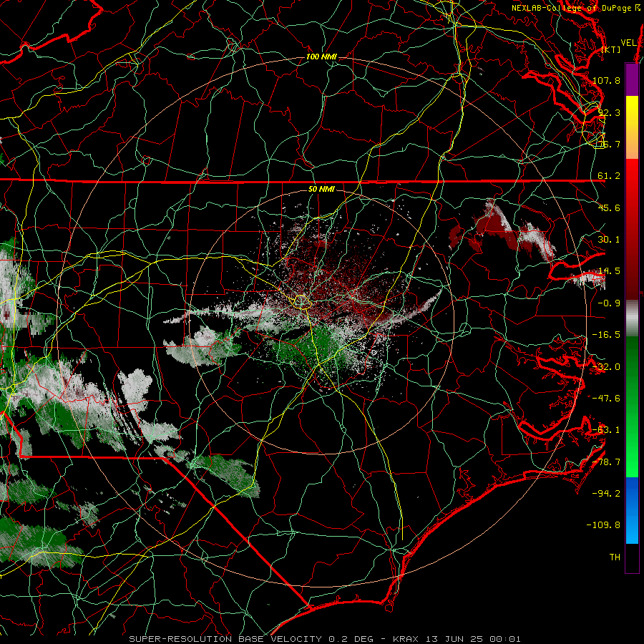
Task: Click the -16.5 velocity scale value
Action: click(x=606, y=335)
